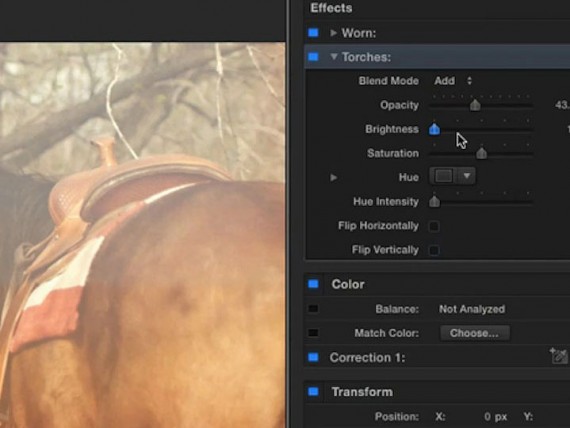This screenshot has width=570, height=428.
Task: Click the Choose... Match Color button
Action: (x=474, y=333)
